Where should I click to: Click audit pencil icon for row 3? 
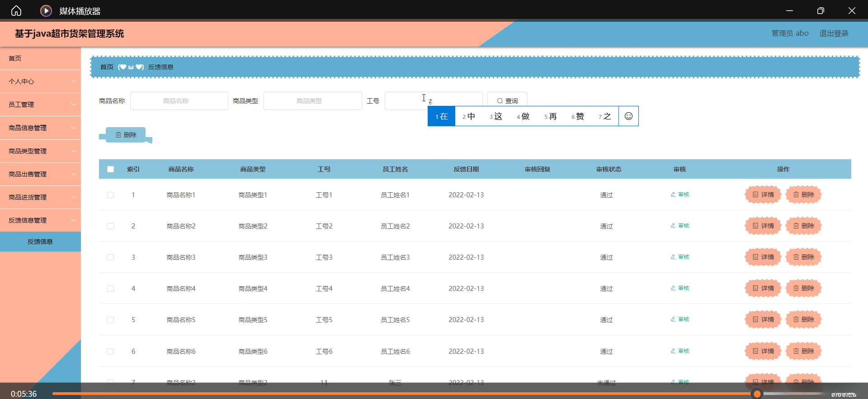[673, 257]
